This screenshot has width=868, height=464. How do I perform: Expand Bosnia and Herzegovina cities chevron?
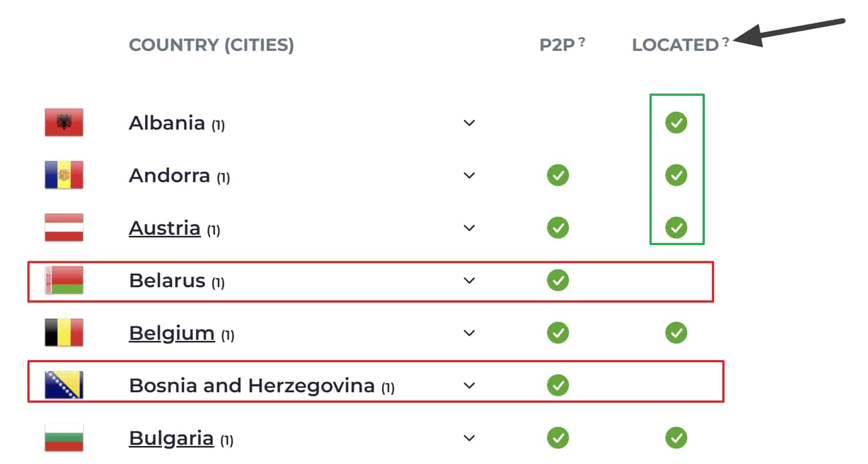tap(469, 385)
